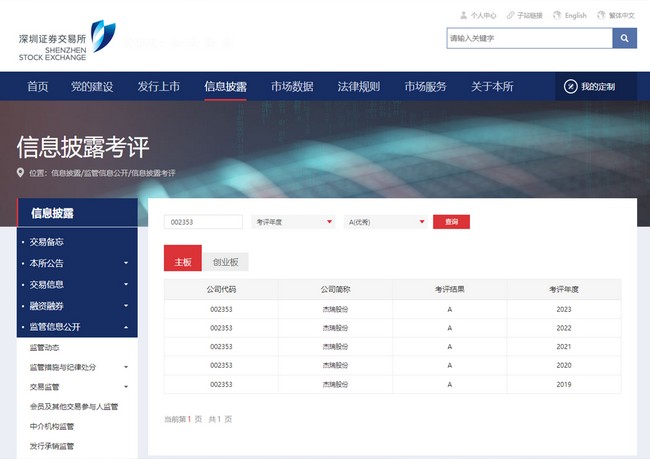Open the 市场数据 navigation menu
Image resolution: width=650 pixels, height=459 pixels.
292,87
